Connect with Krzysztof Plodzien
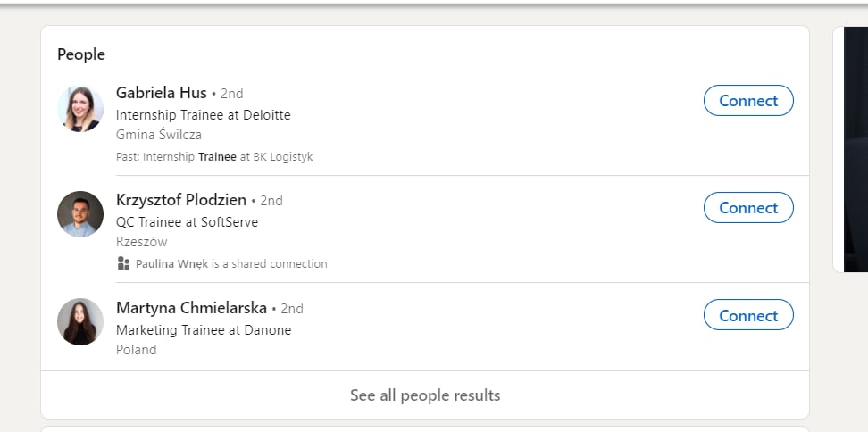The image size is (868, 432). (748, 207)
